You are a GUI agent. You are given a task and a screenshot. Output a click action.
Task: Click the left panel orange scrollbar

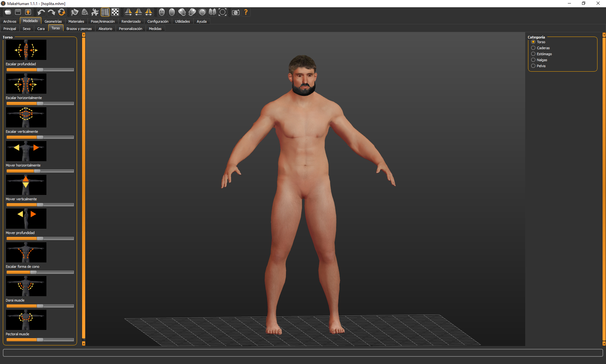tap(84, 189)
